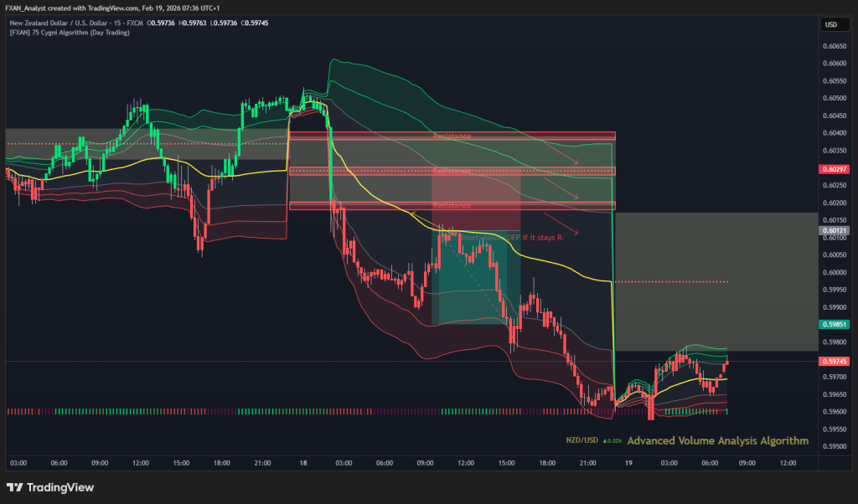Select the middle Resistance zone label
The height and width of the screenshot is (504, 858).
452,171
